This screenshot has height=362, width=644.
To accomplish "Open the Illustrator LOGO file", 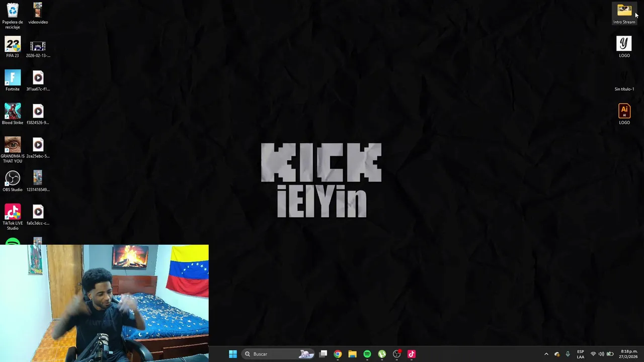I will coord(624,114).
